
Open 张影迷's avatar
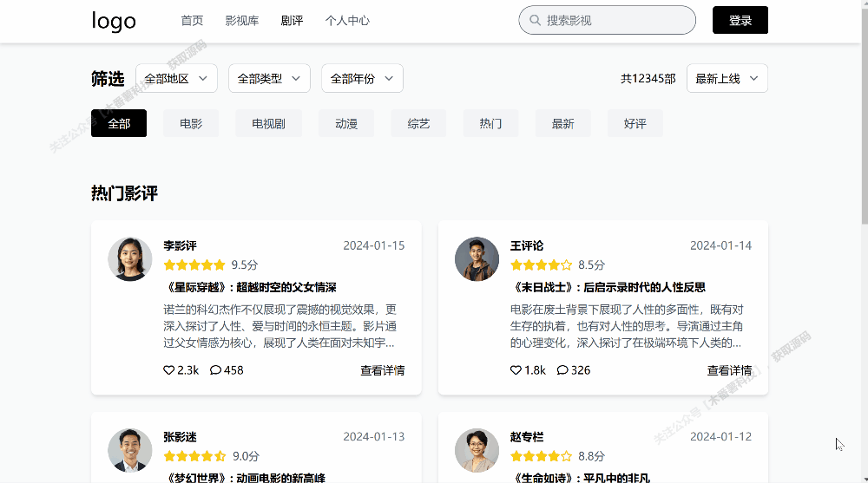[x=130, y=450]
